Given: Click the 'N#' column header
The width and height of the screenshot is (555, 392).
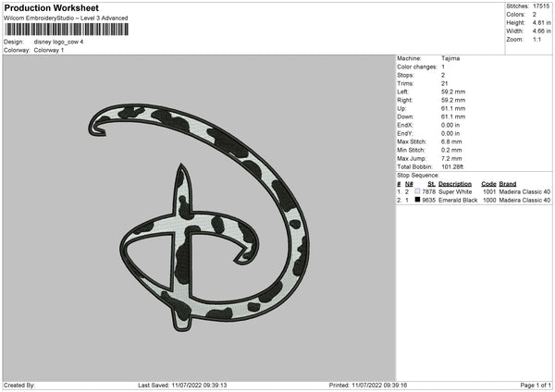Looking at the screenshot, I should [x=409, y=184].
